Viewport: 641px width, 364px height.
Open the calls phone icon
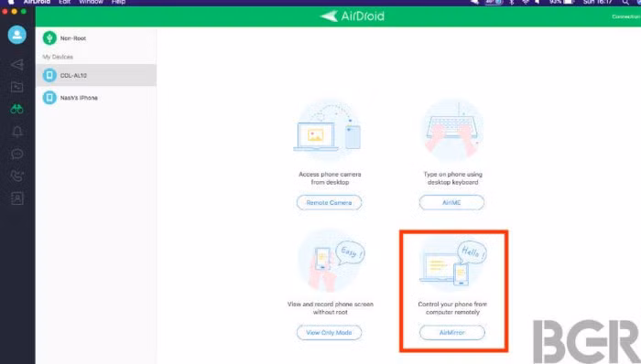[x=17, y=176]
